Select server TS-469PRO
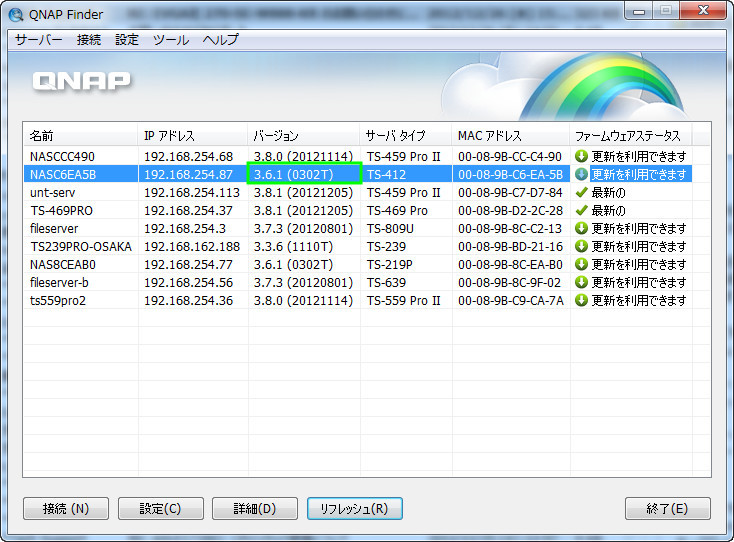Viewport: 734px width, 542px height. (61, 211)
